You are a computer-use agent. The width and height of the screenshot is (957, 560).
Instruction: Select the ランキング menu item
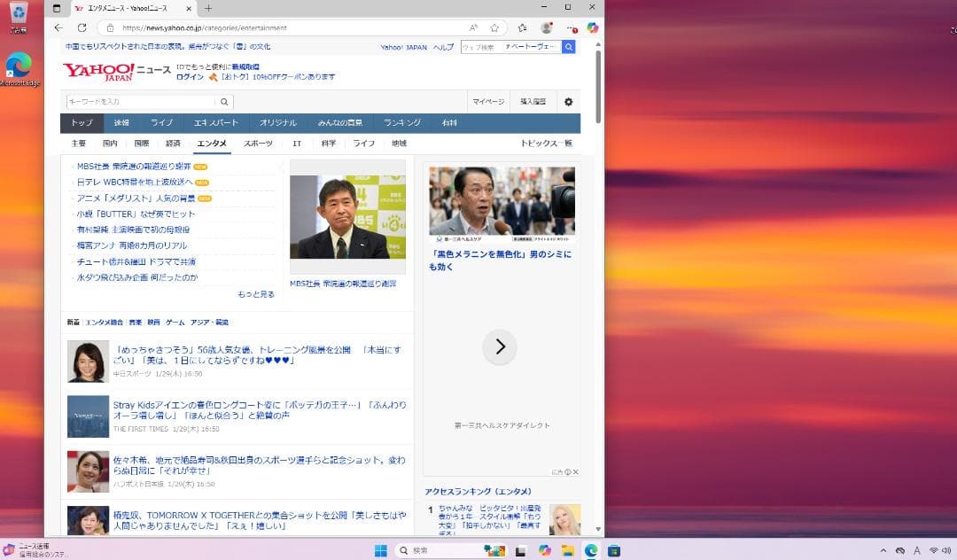[402, 122]
